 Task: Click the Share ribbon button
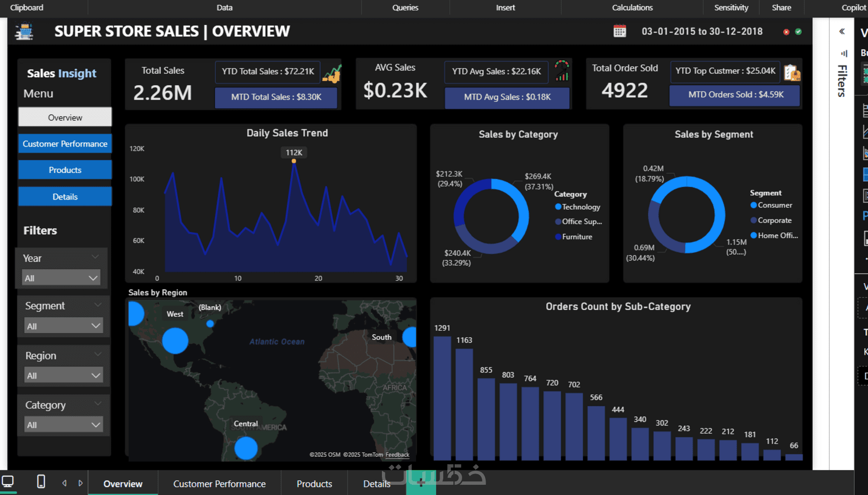[782, 8]
